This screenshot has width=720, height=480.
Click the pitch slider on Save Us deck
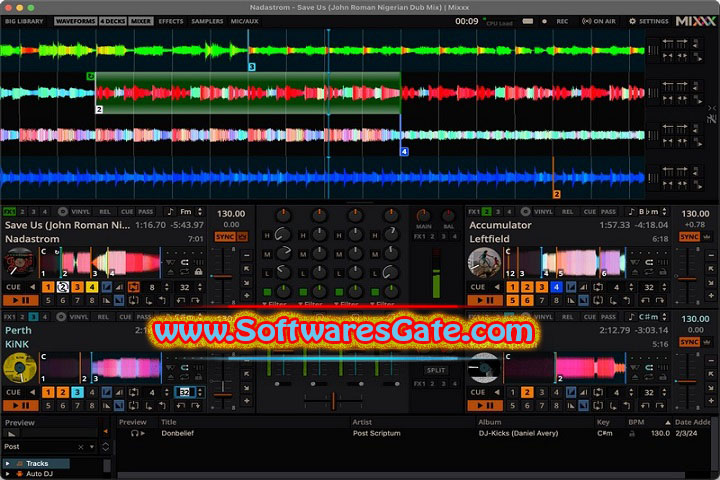click(223, 276)
